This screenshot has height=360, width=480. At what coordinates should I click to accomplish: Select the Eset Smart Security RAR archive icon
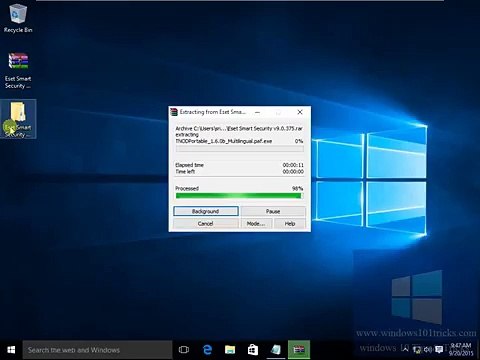(18, 70)
